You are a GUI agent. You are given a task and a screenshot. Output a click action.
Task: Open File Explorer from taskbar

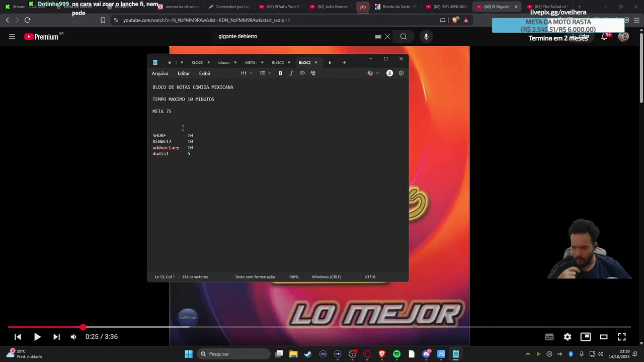[293, 354]
